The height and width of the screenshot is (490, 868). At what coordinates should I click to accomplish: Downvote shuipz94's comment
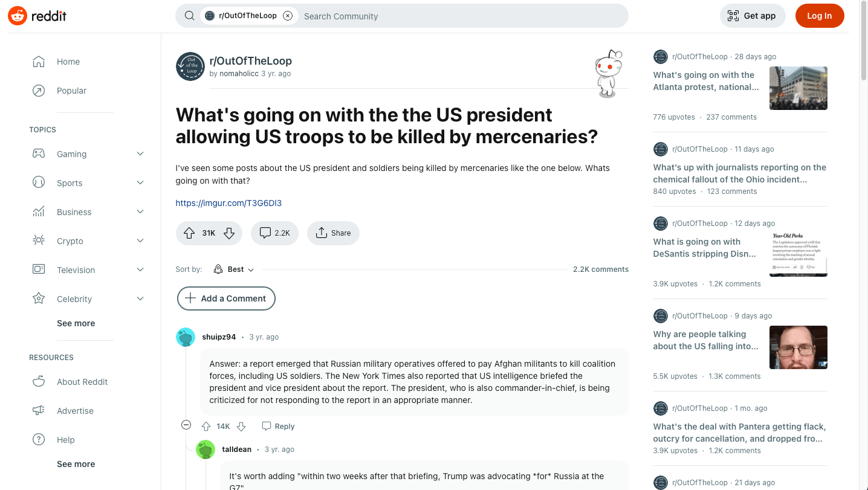pyautogui.click(x=241, y=426)
